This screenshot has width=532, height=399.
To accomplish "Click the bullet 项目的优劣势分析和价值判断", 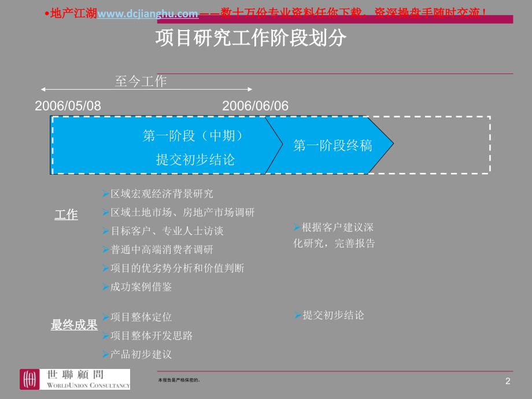I will pyautogui.click(x=173, y=268).
